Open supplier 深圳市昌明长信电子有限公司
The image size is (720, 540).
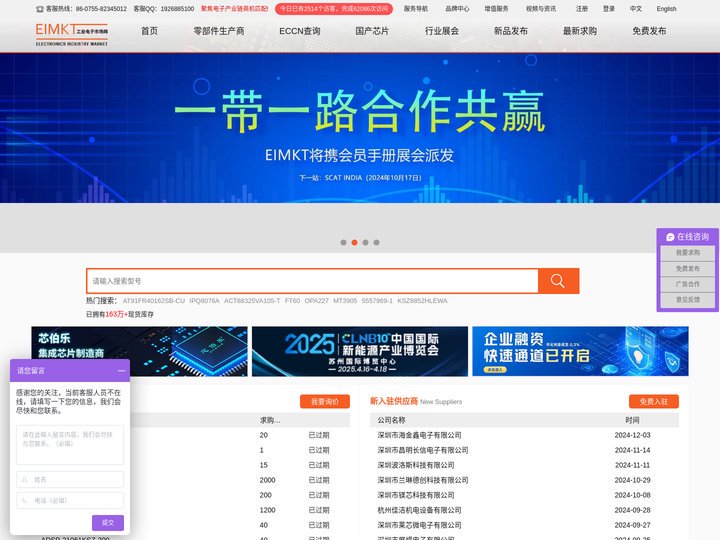[x=423, y=450]
